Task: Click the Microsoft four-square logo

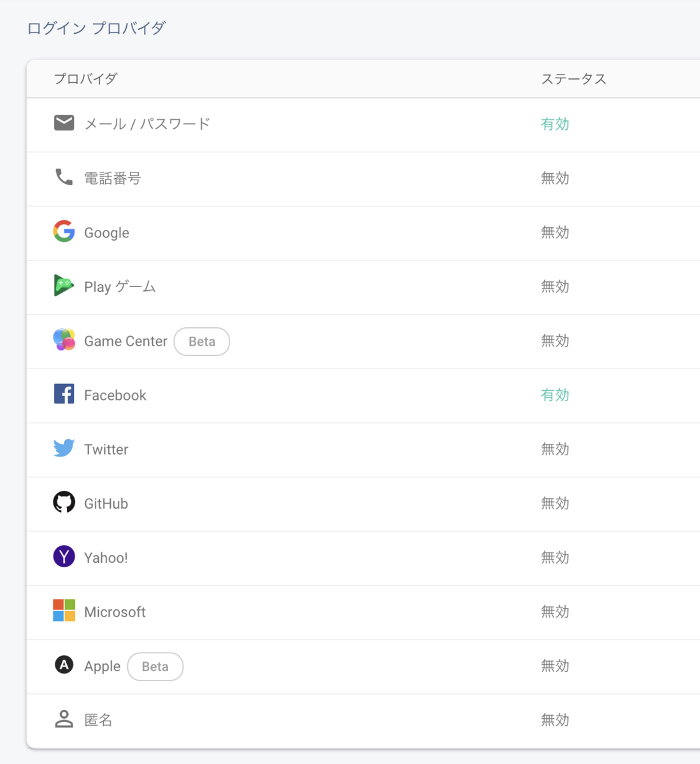Action: tap(64, 611)
